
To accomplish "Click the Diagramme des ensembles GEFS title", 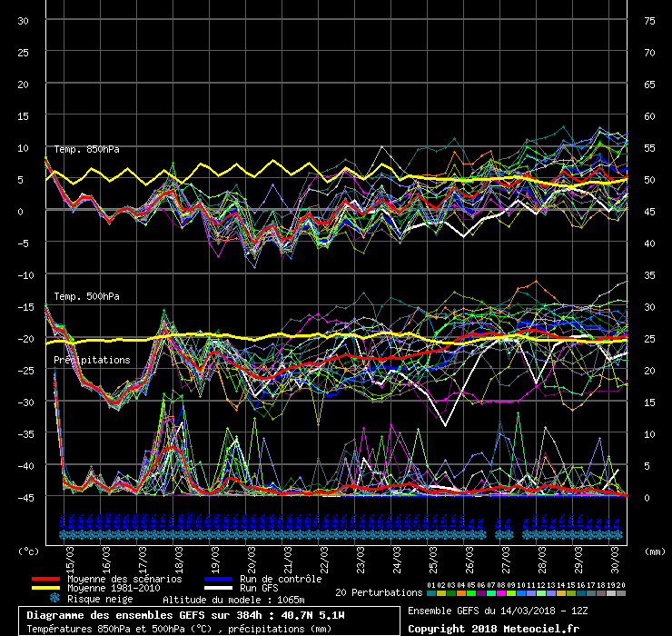I will click(185, 615).
